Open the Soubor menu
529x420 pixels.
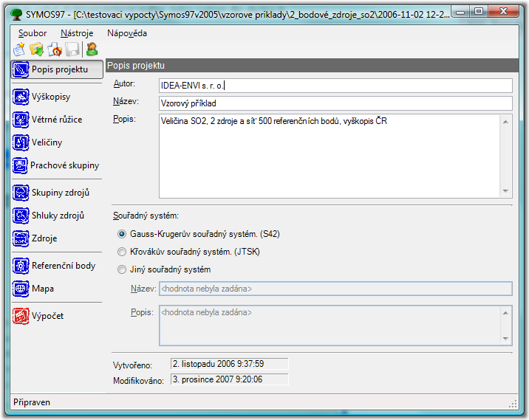pos(33,33)
